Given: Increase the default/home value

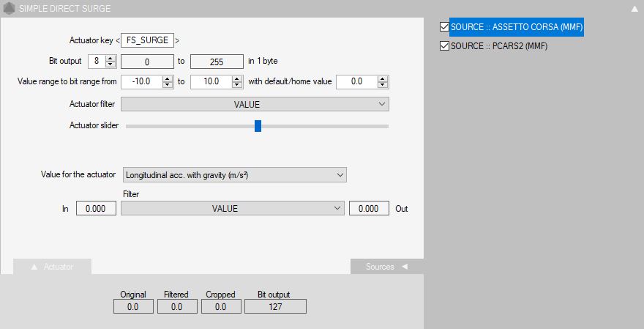Looking at the screenshot, I should (x=383, y=78).
